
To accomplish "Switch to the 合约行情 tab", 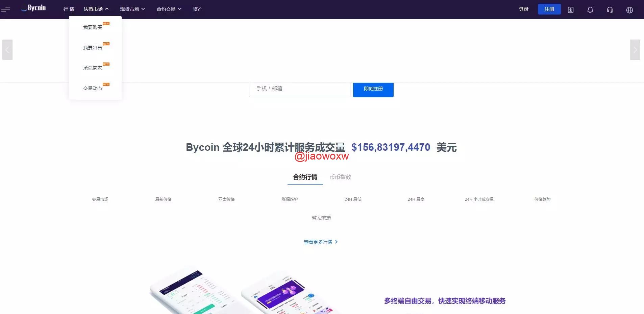I will click(x=305, y=177).
